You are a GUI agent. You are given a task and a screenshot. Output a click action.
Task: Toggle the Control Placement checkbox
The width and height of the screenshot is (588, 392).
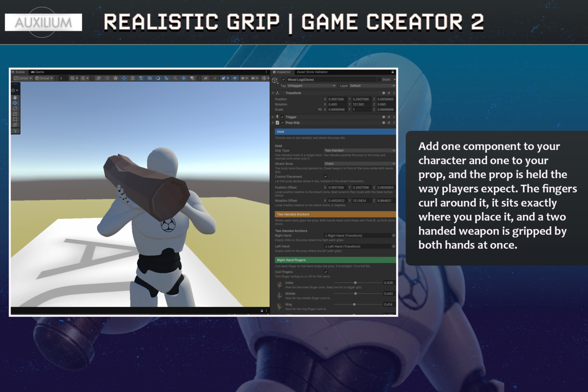coord(325,176)
